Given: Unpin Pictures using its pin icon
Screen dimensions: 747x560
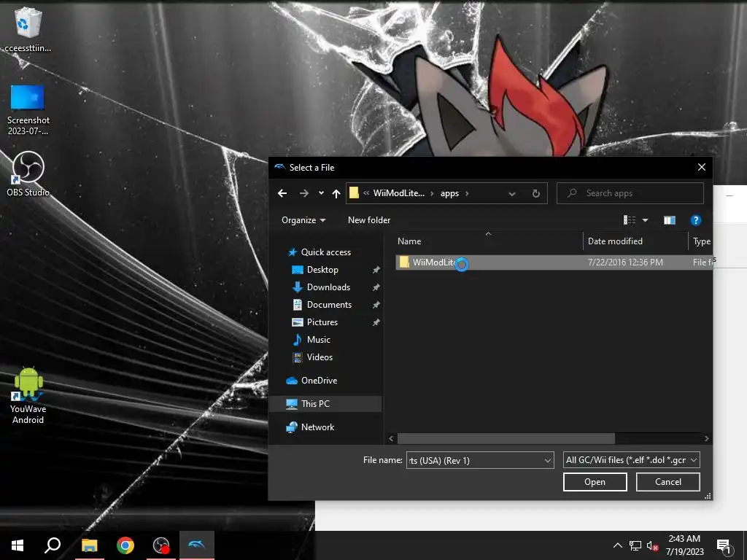Looking at the screenshot, I should pyautogui.click(x=376, y=322).
